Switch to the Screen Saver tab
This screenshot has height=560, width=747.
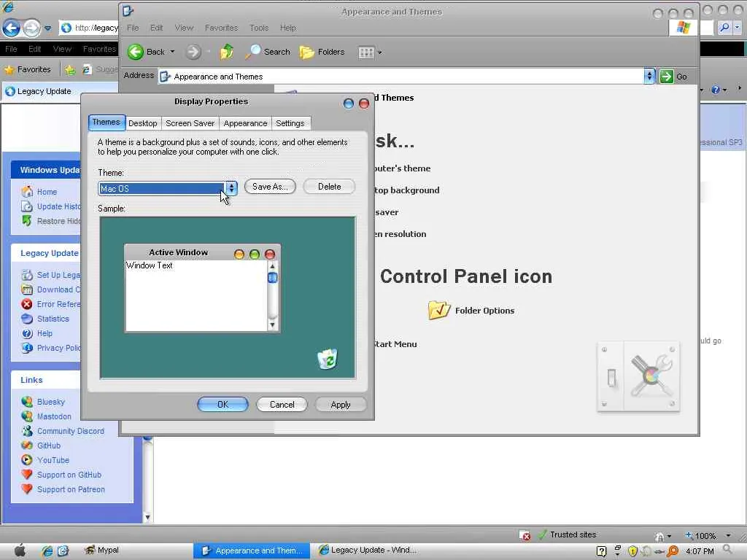click(x=190, y=123)
